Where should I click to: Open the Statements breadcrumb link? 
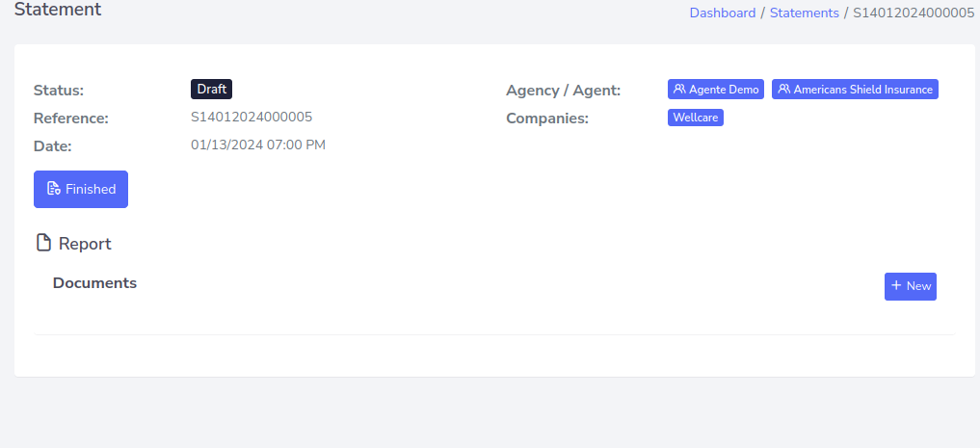[804, 13]
